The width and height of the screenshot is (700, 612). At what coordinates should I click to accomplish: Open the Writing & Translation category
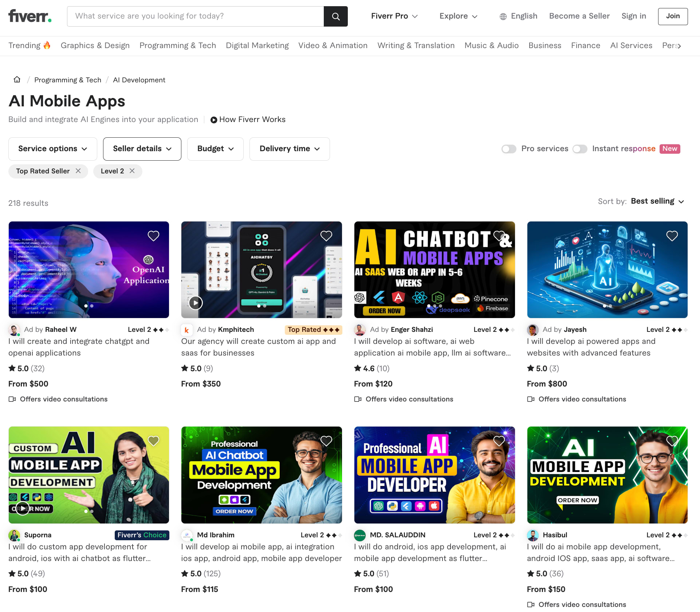click(416, 46)
